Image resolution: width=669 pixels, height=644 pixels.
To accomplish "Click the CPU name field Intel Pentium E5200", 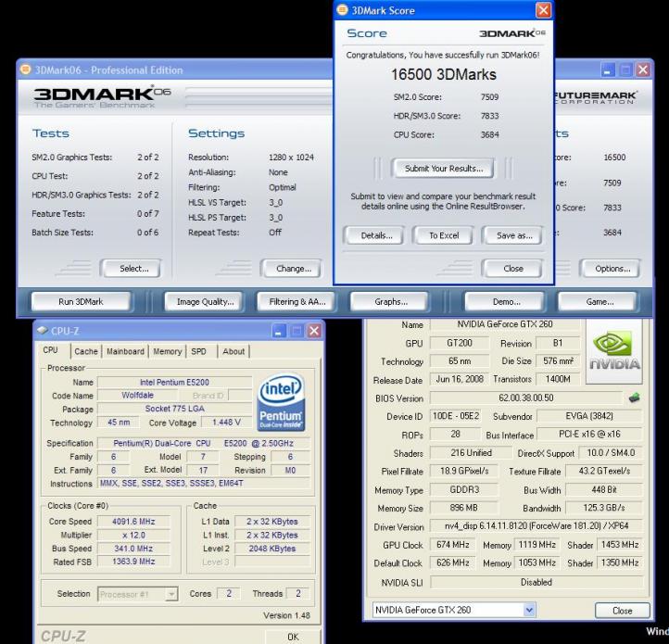I will [x=174, y=382].
